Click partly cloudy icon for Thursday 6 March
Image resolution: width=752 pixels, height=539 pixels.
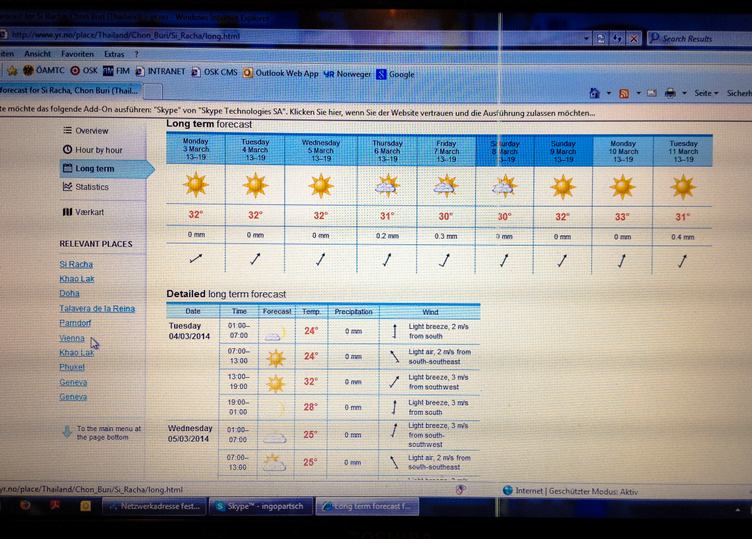coord(387,187)
